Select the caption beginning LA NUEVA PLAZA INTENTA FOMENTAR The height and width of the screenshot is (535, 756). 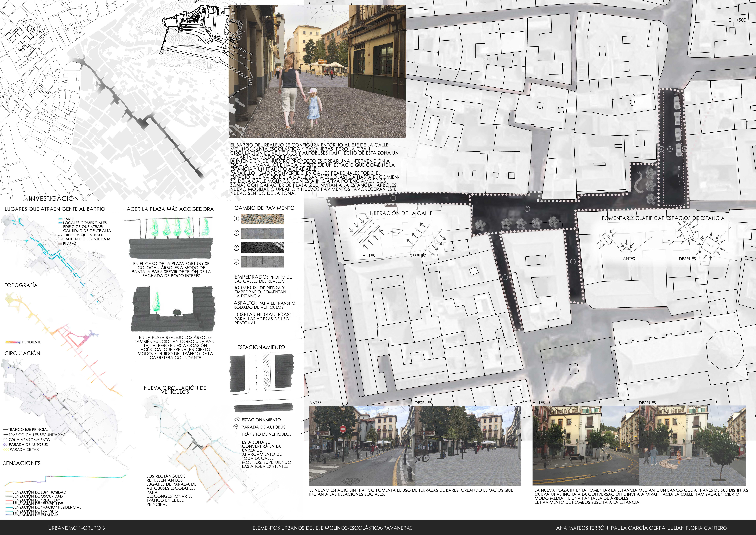641,496
